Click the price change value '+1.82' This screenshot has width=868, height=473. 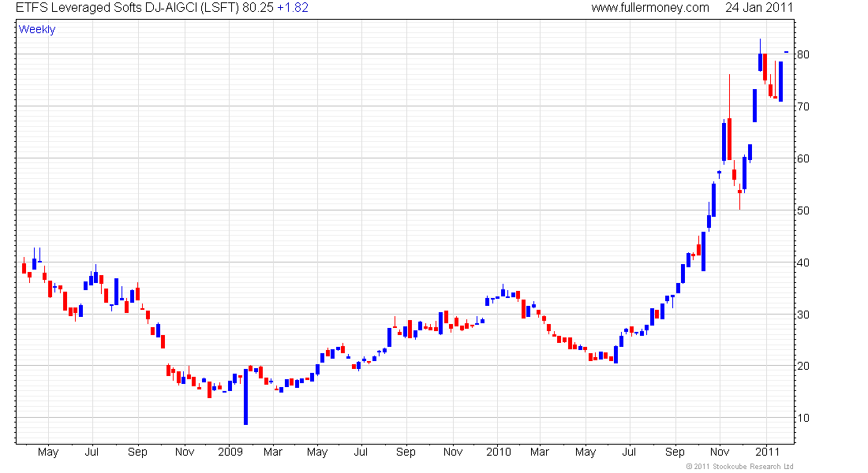click(x=293, y=8)
